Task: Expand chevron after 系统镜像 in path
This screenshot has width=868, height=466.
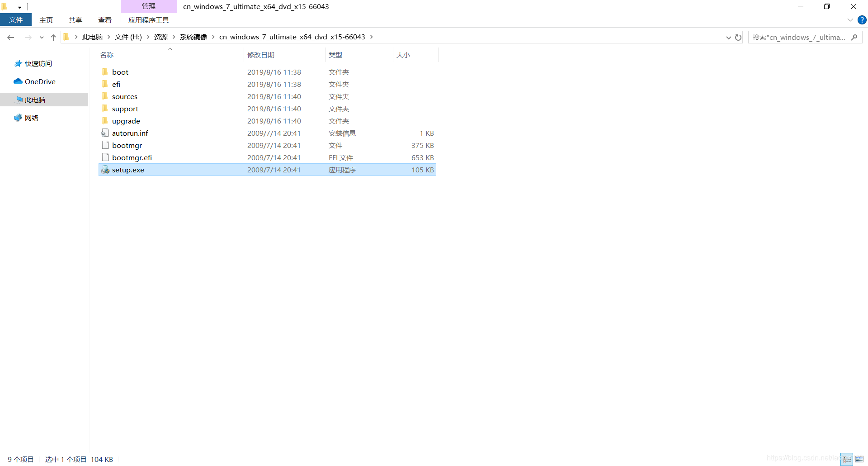Action: tap(213, 37)
